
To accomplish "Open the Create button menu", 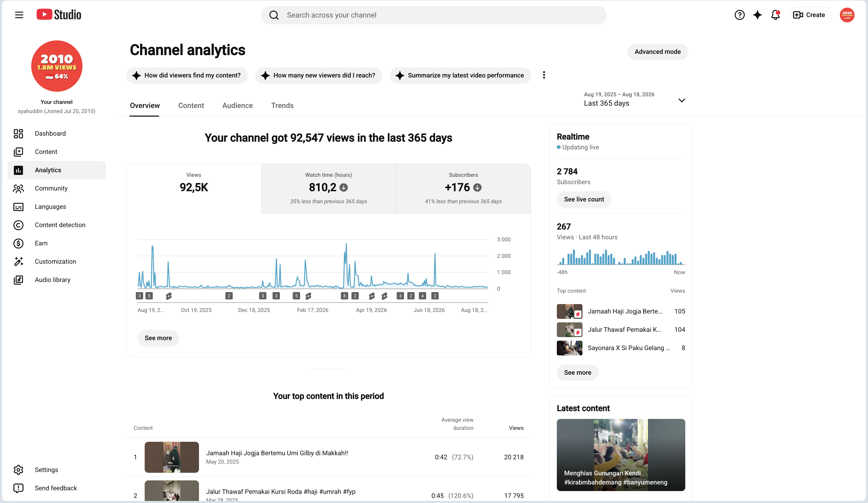I will coord(810,15).
